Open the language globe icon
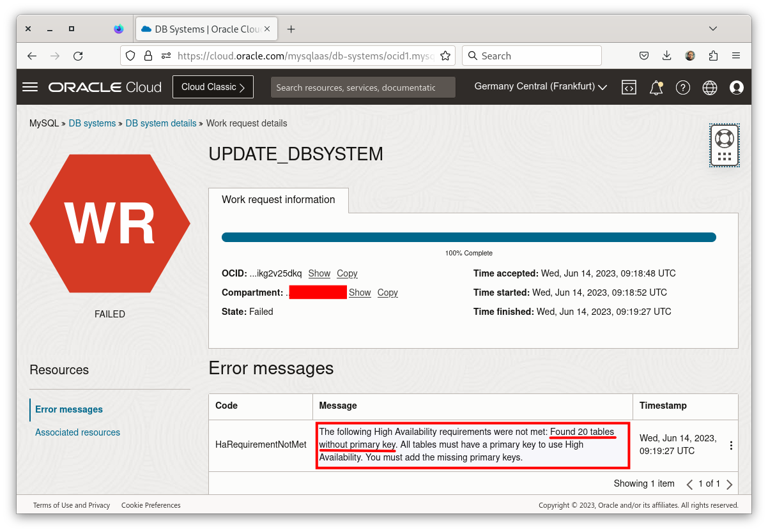The height and width of the screenshot is (532, 768). [710, 87]
